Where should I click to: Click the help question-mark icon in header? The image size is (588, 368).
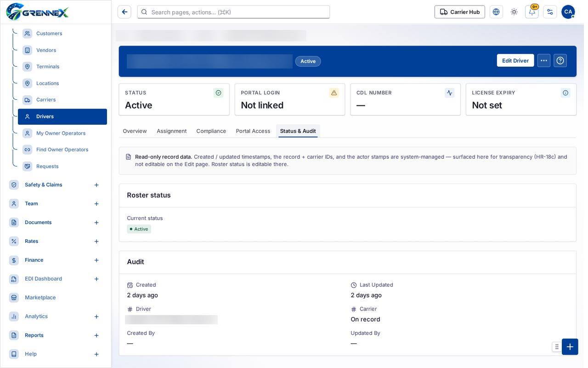(x=560, y=61)
